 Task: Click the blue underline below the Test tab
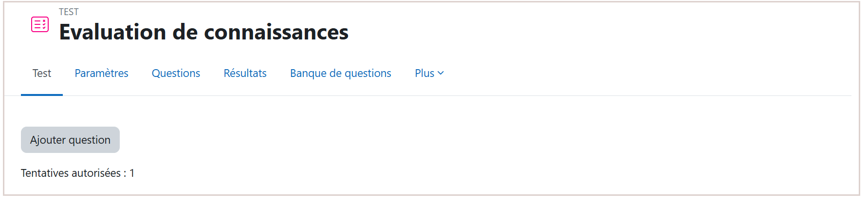[42, 94]
